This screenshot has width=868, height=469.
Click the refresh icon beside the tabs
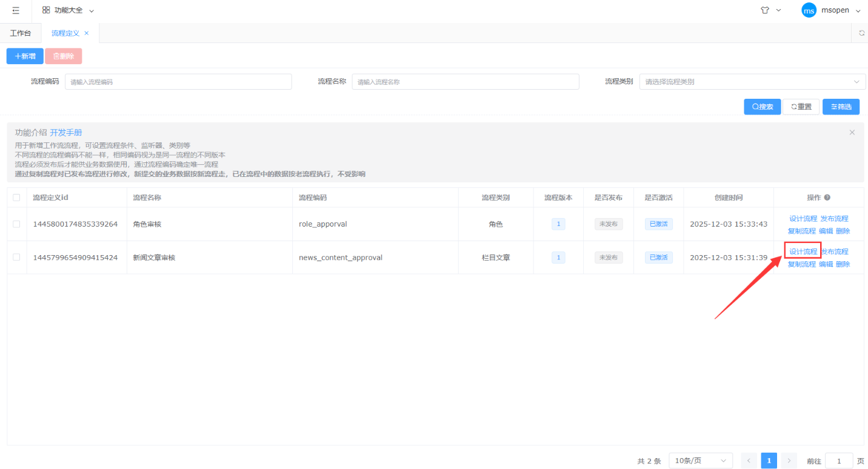pyautogui.click(x=861, y=33)
